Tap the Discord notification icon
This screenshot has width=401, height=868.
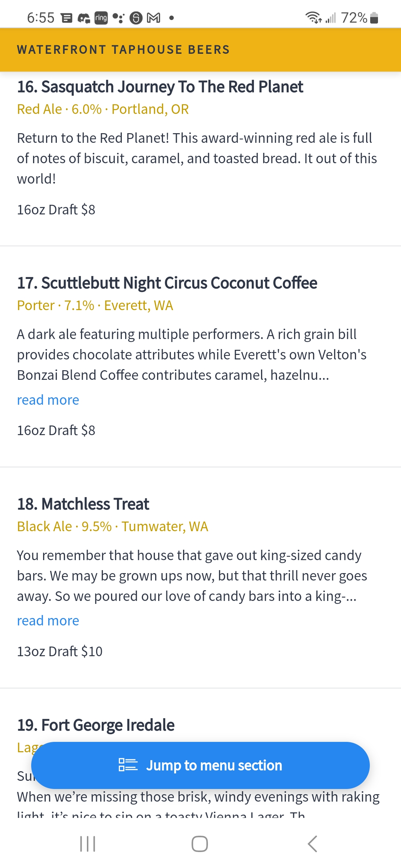point(84,18)
